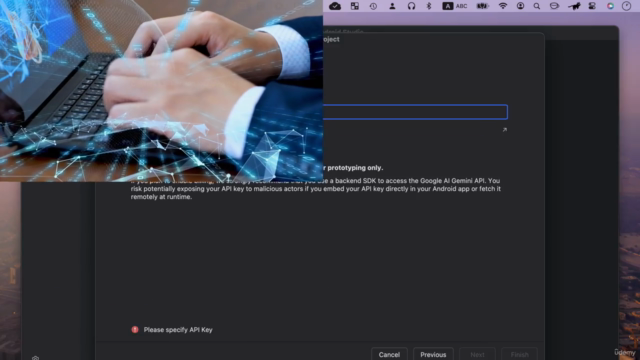Open Siri from the menu bar
The width and height of the screenshot is (640, 360).
click(x=610, y=6)
